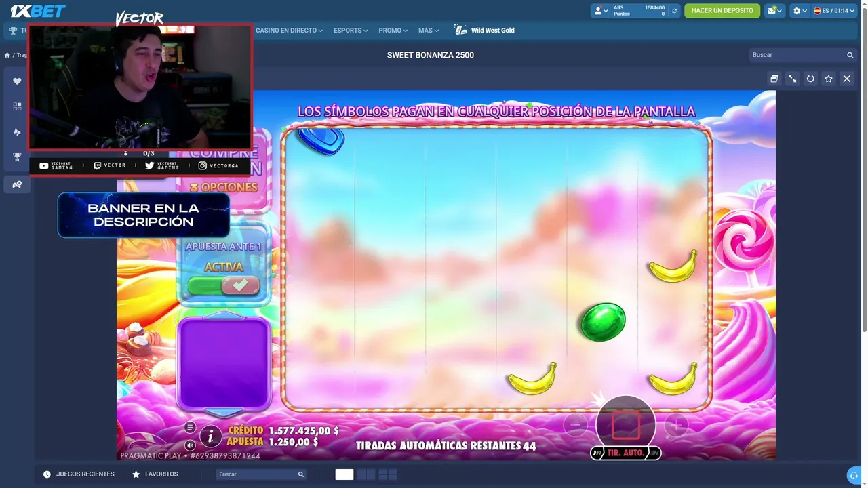Open the sidebar game controller icon
868x488 pixels.
pos(17,184)
